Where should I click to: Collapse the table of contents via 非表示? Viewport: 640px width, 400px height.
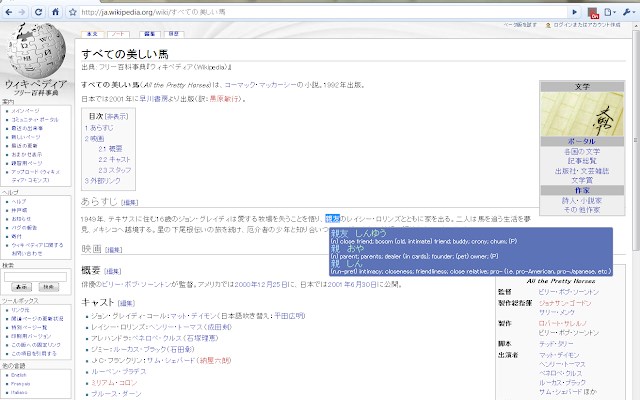(x=117, y=117)
